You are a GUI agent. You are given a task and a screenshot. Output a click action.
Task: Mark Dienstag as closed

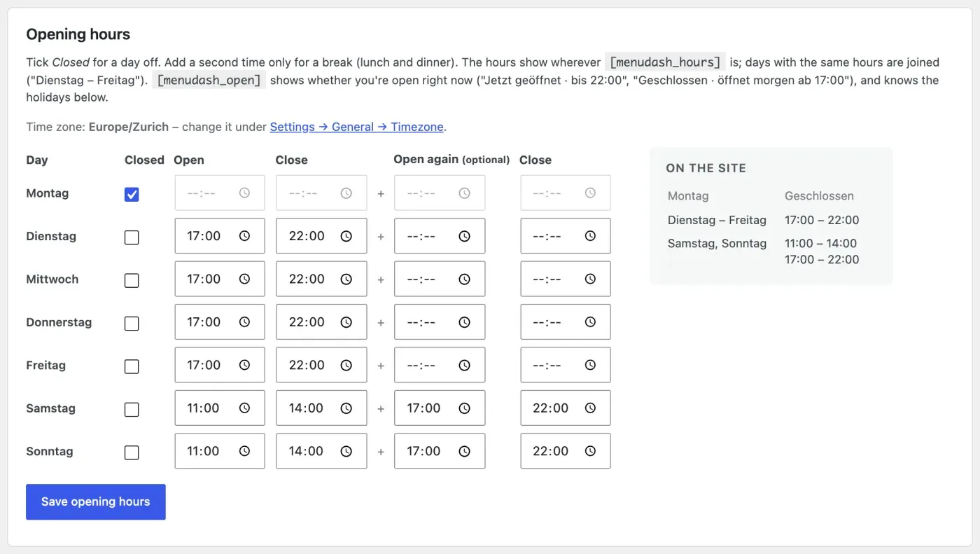pos(132,237)
